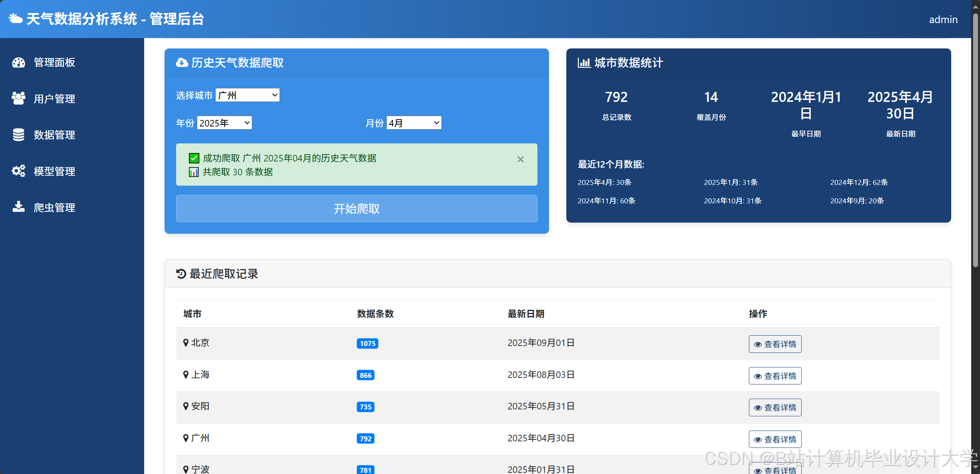980x474 pixels.
Task: Expand the 年份 year dropdown
Action: click(x=225, y=123)
